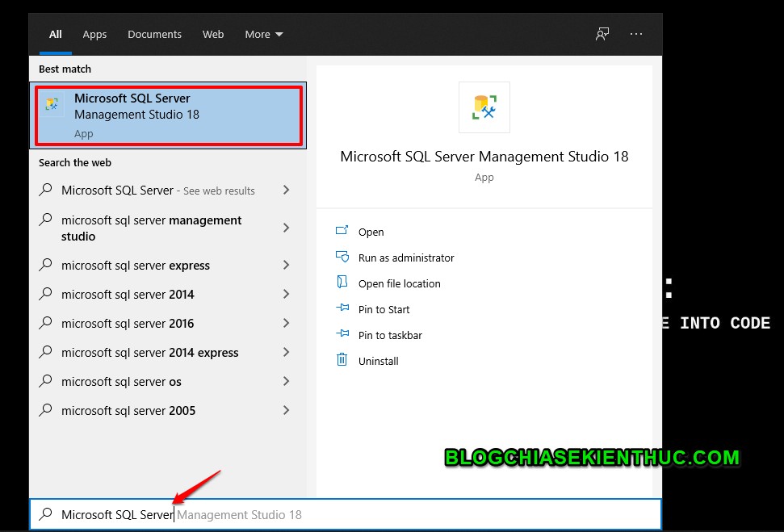Image resolution: width=784 pixels, height=532 pixels.
Task: Click the Open action icon
Action: click(342, 231)
